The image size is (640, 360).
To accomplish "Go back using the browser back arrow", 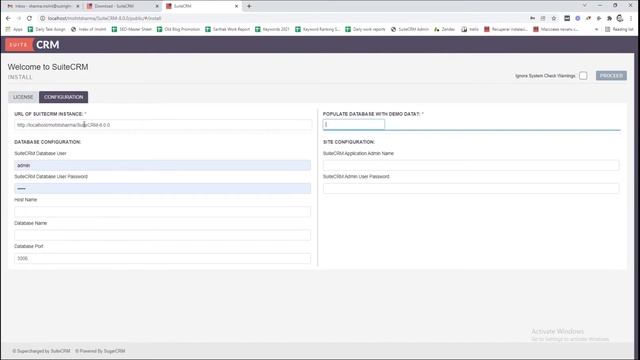I will [x=8, y=18].
